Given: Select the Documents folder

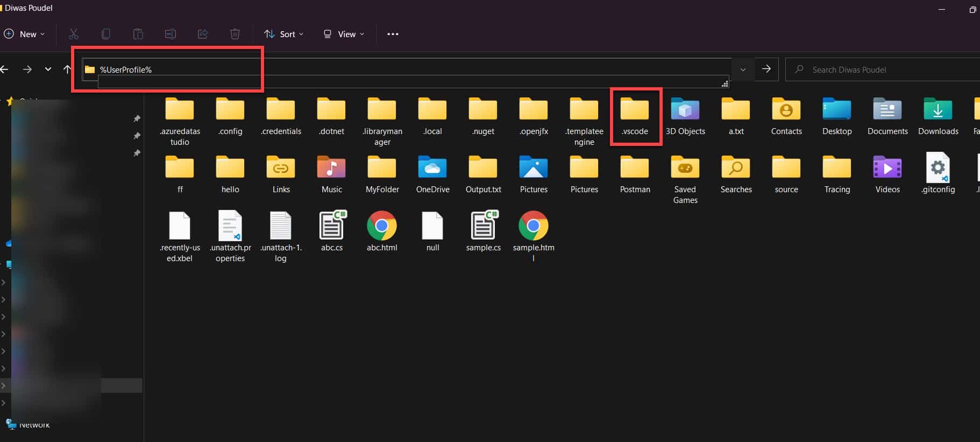Looking at the screenshot, I should 887,117.
